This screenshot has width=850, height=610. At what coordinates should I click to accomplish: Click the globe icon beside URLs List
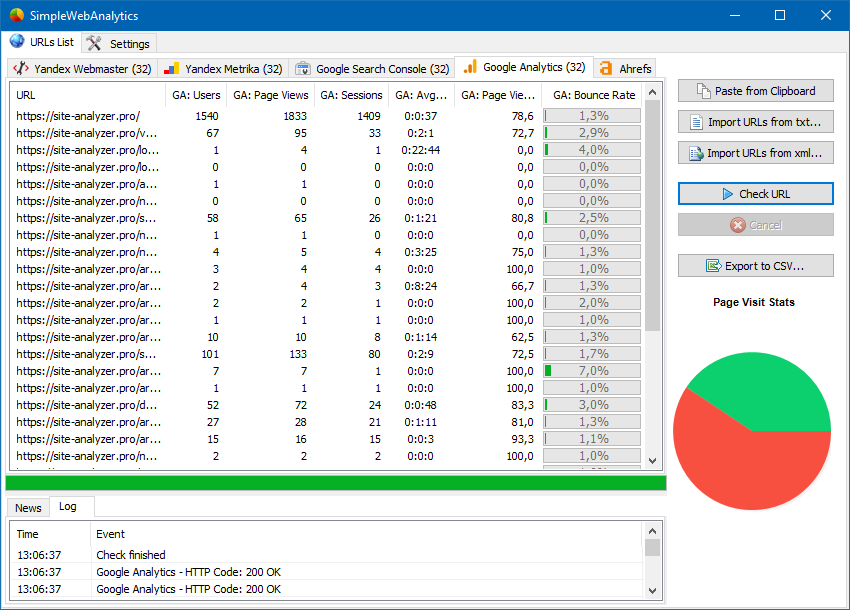[x=17, y=41]
